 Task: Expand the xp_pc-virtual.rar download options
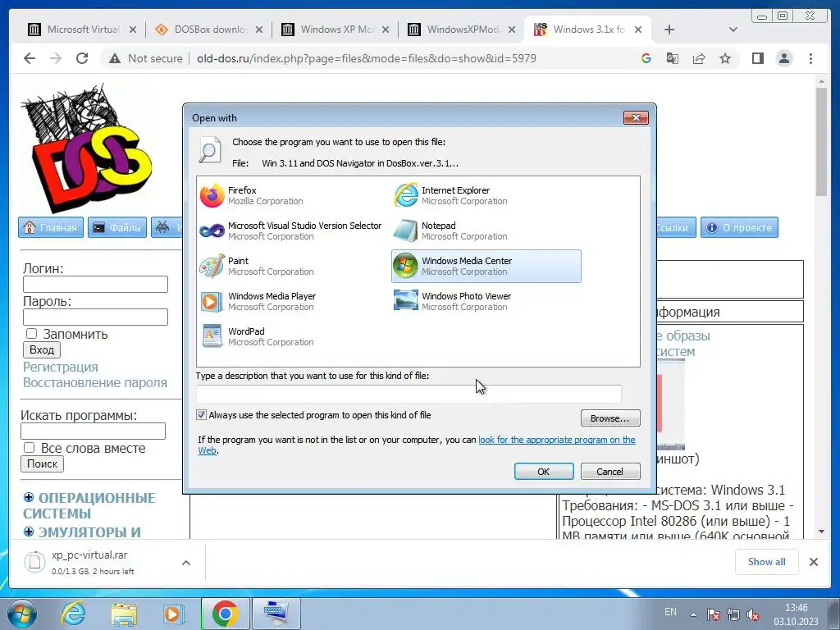pyautogui.click(x=186, y=563)
